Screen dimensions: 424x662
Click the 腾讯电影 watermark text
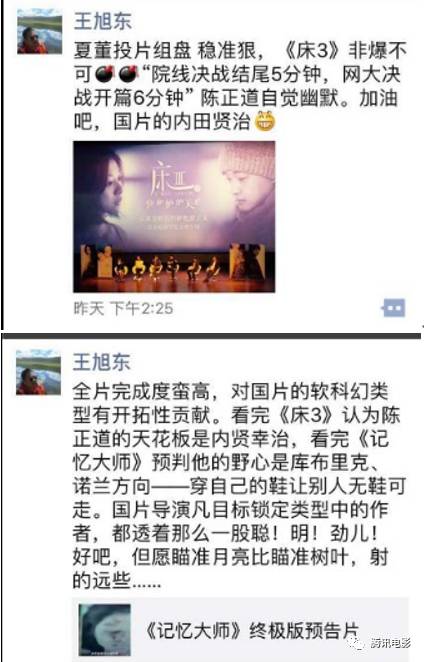391,643
